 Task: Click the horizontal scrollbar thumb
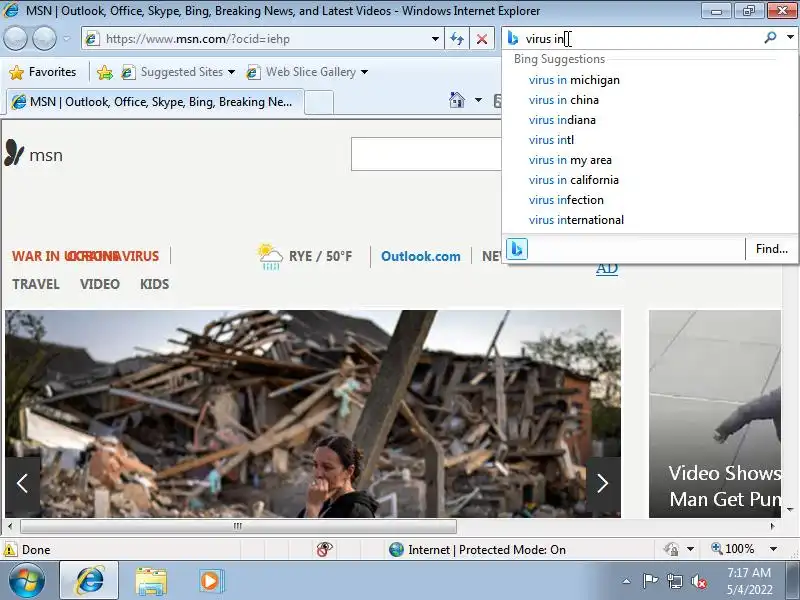[x=238, y=526]
